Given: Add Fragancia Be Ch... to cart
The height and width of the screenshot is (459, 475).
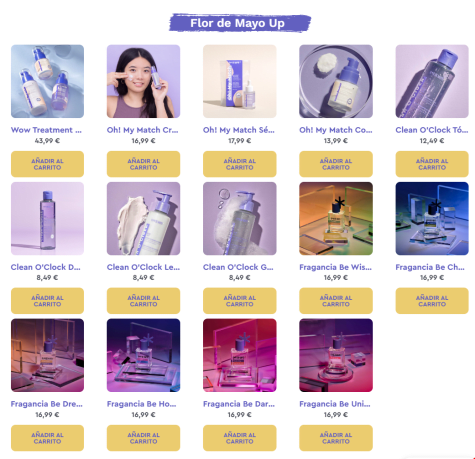Looking at the screenshot, I should click(432, 301).
